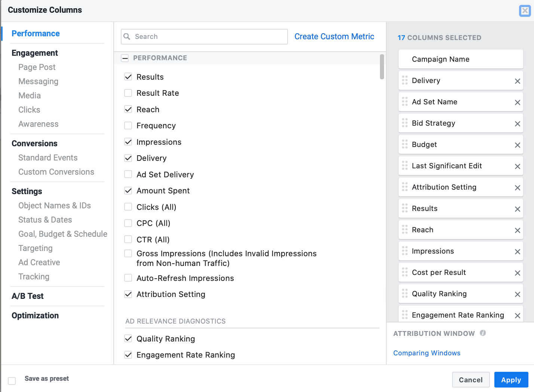Tick the Save as preset checkbox
The height and width of the screenshot is (392, 534).
click(x=12, y=381)
